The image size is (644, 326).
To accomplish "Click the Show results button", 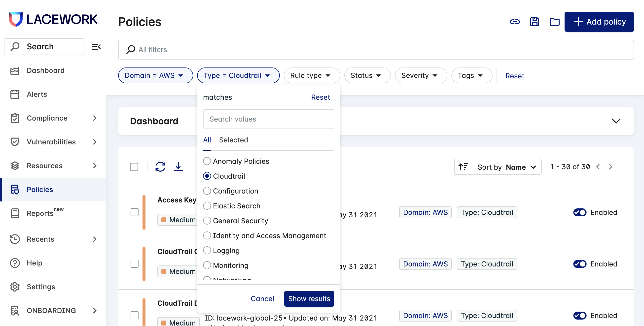I will pyautogui.click(x=309, y=298).
